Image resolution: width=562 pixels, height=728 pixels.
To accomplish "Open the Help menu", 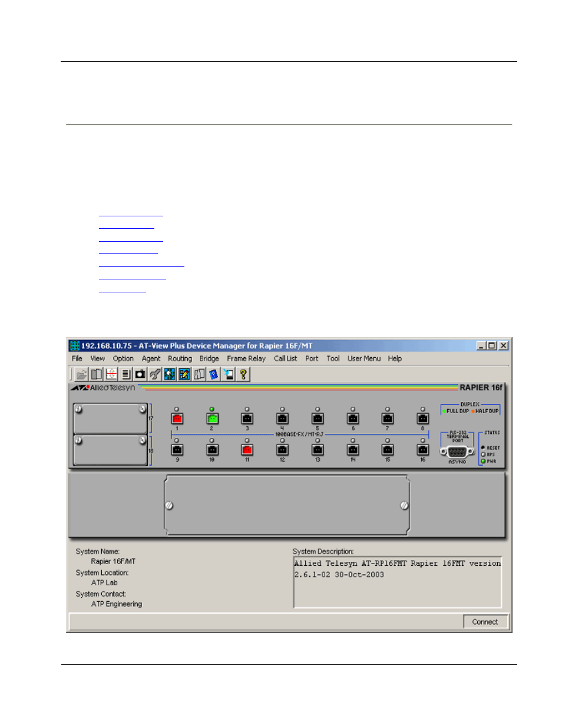I will [x=395, y=358].
